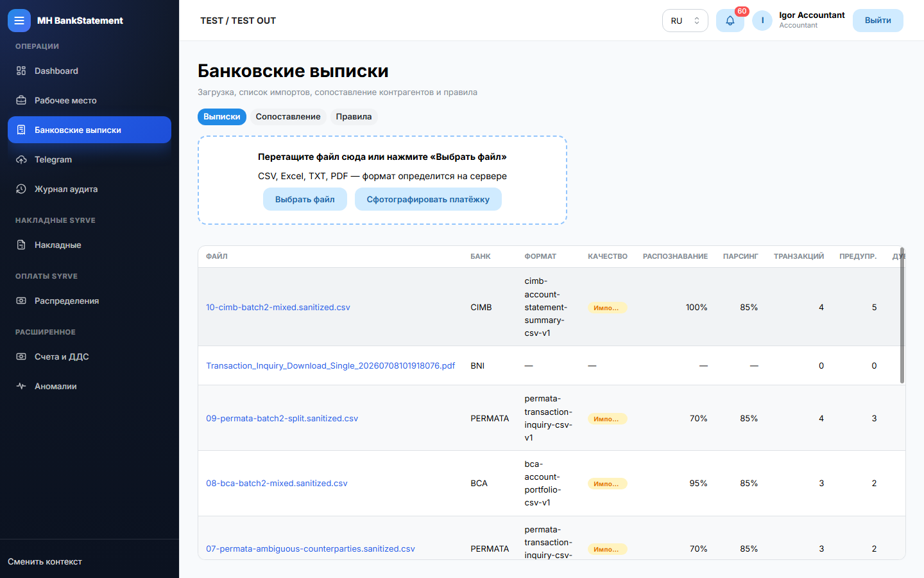Click the quality badge in the BCA row
The image size is (924, 578).
point(607,484)
